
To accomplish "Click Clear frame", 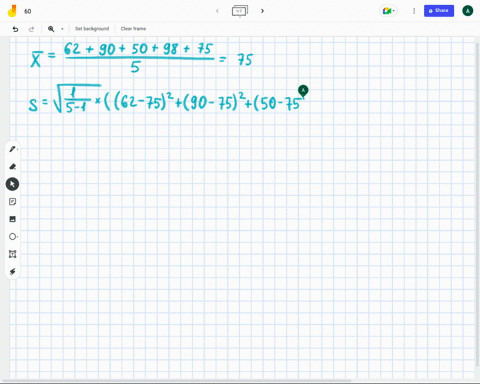I will 133,29.
